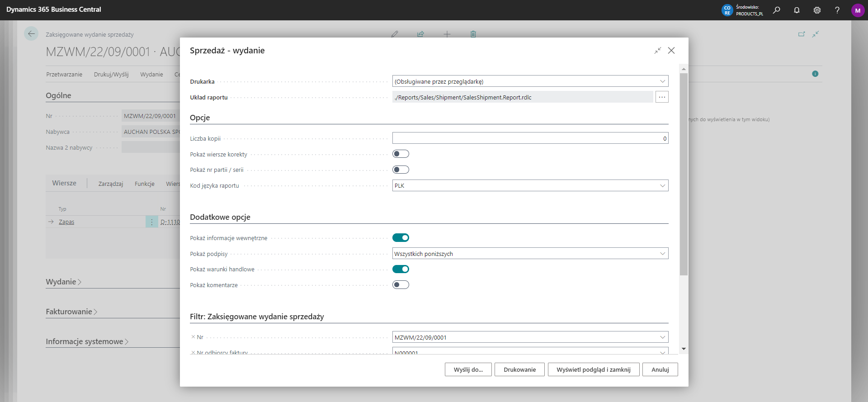Open report layout ellipsis button
This screenshot has height=402, width=868.
tap(662, 97)
